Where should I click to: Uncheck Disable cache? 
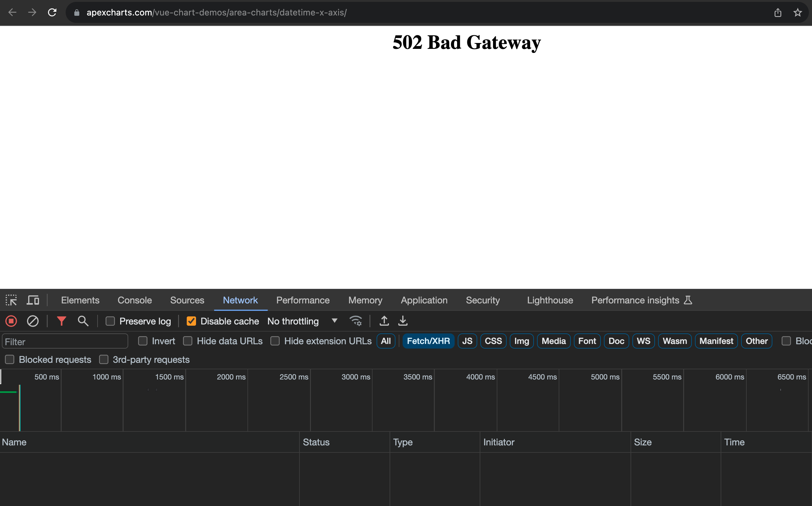pos(191,321)
